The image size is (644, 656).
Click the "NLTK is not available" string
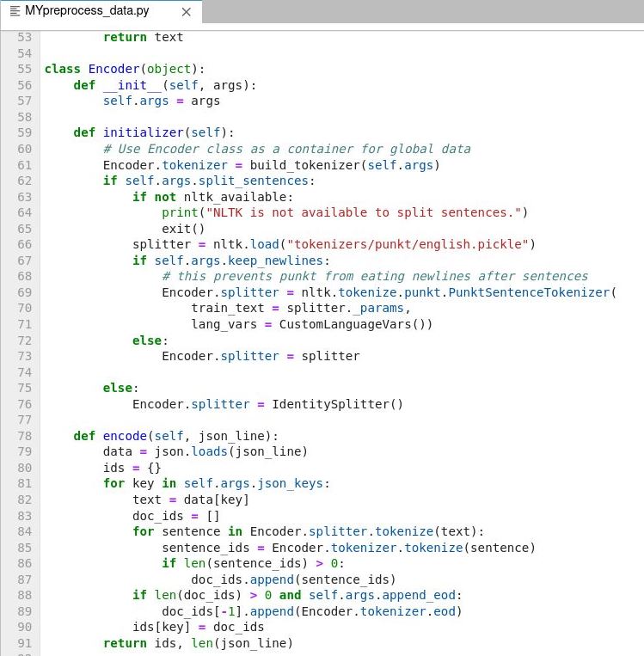coord(345,212)
